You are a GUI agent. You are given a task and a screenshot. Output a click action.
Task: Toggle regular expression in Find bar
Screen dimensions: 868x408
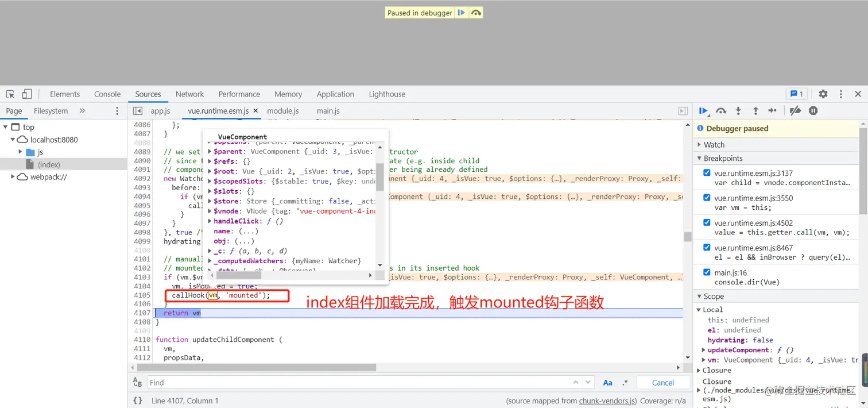pos(625,383)
